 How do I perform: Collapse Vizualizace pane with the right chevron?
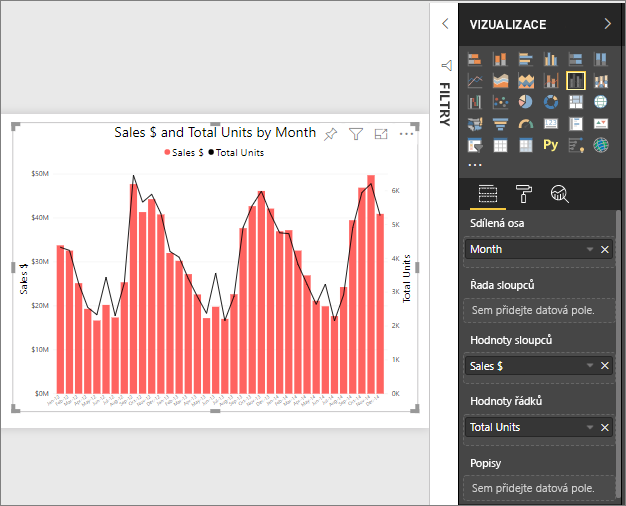tap(607, 24)
